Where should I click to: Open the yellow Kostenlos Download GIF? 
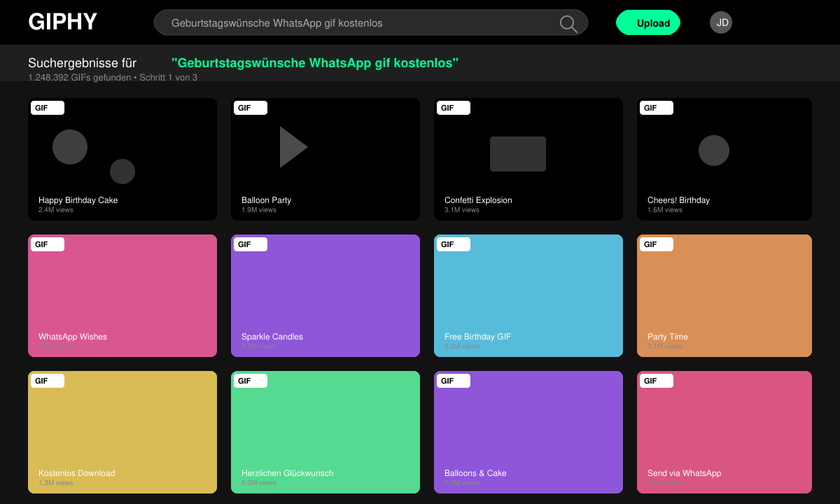coord(122,432)
